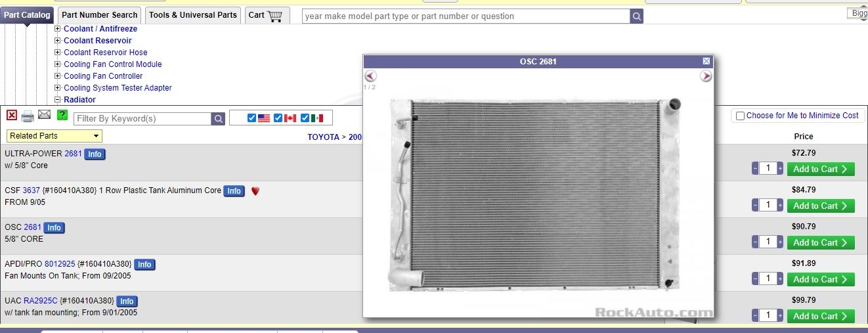The width and height of the screenshot is (868, 333).
Task: Open the ULTRA-POWER 2681 part number link
Action: [73, 154]
